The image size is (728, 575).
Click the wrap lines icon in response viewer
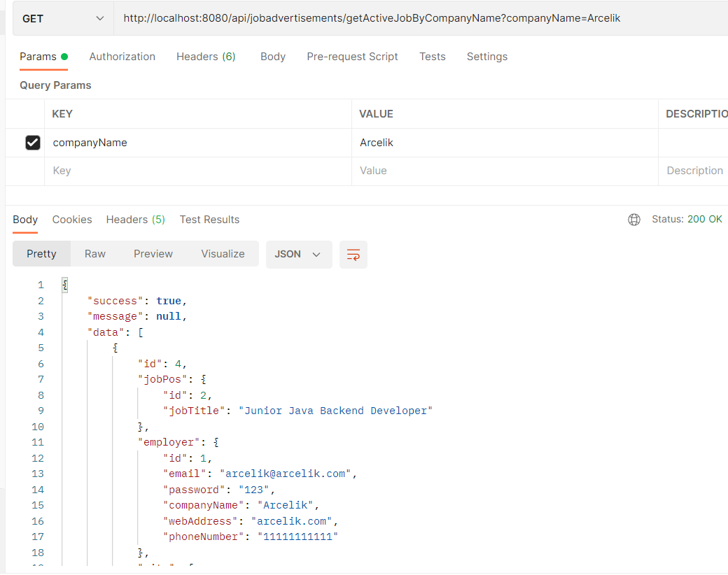(x=353, y=255)
